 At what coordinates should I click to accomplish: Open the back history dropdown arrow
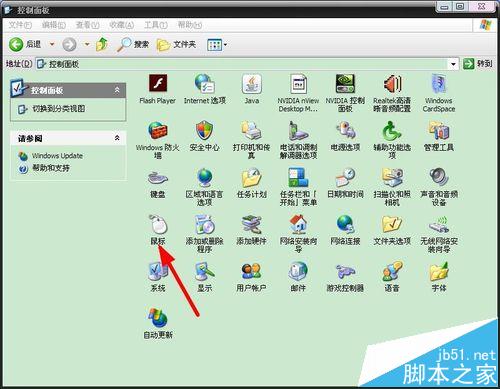[52, 44]
